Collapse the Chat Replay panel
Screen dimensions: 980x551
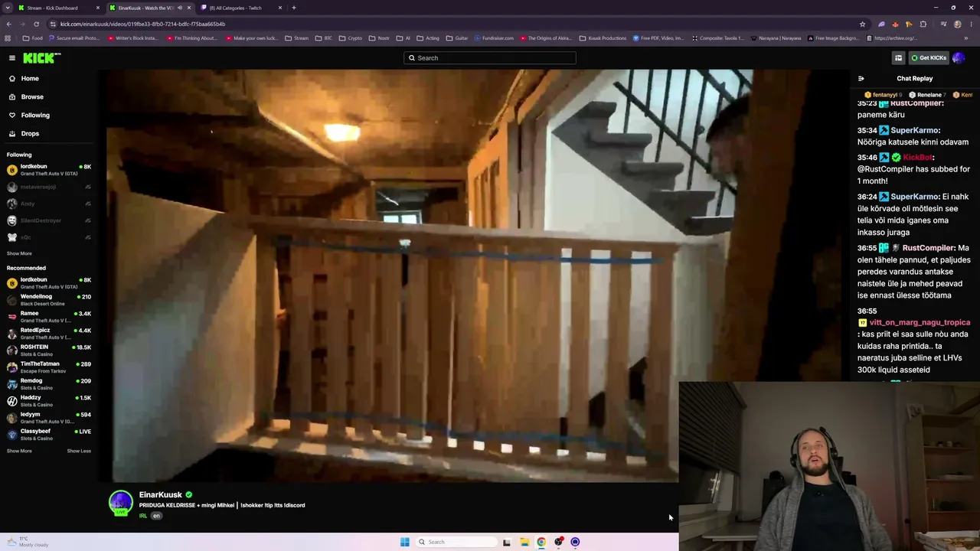861,78
